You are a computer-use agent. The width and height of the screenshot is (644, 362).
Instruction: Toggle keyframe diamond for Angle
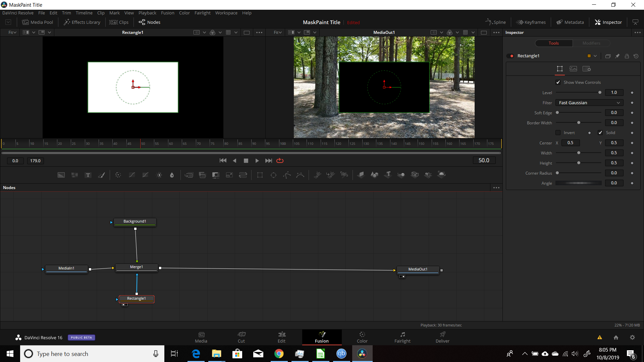pos(632,183)
